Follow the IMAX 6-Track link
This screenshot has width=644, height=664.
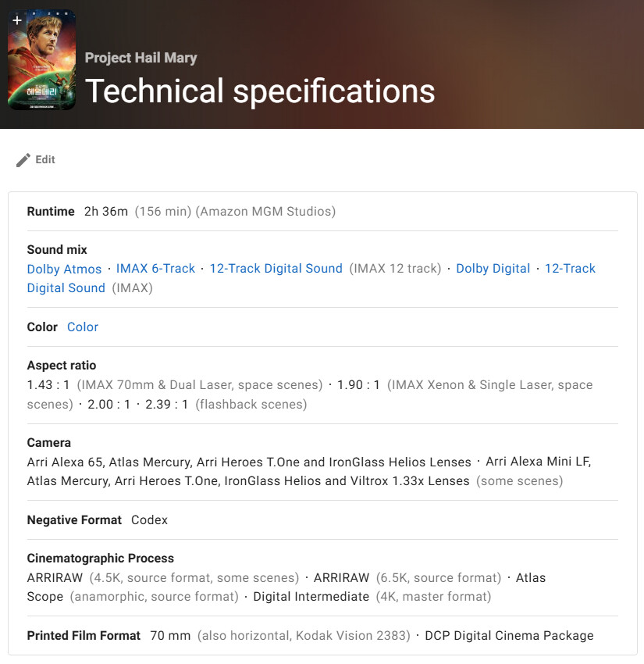[155, 269]
